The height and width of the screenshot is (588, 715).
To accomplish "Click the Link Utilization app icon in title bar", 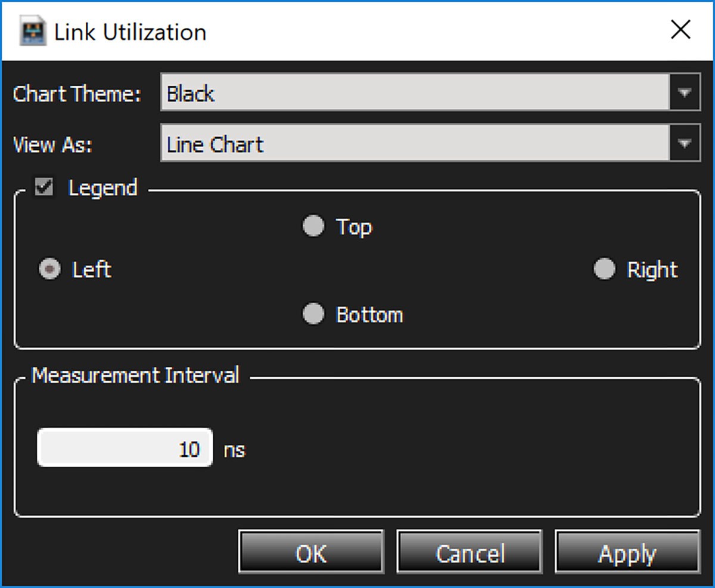I will (x=33, y=32).
